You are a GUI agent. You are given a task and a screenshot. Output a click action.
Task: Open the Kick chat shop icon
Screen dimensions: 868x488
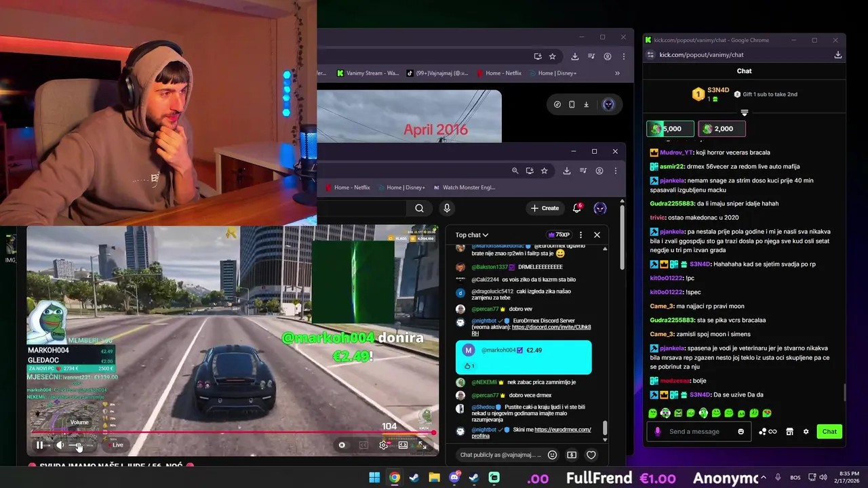[790, 432]
